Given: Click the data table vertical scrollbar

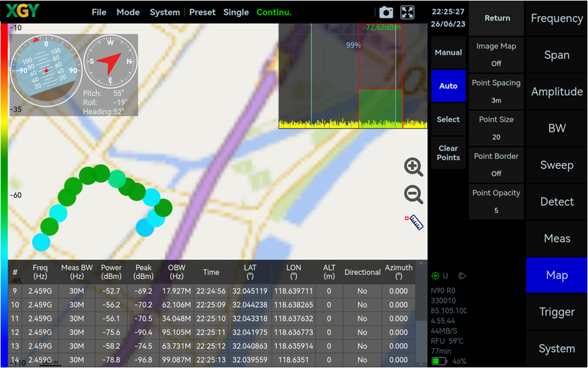Looking at the screenshot, I should pos(421,313).
